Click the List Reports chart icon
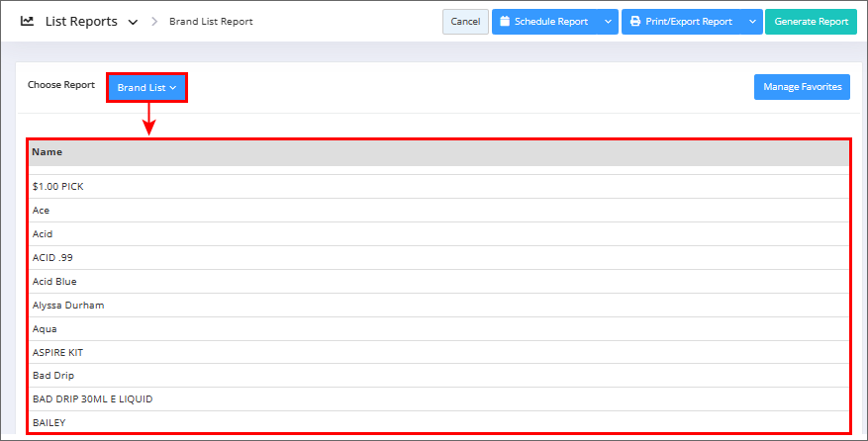Screen dimensions: 868x441 (x=27, y=21)
